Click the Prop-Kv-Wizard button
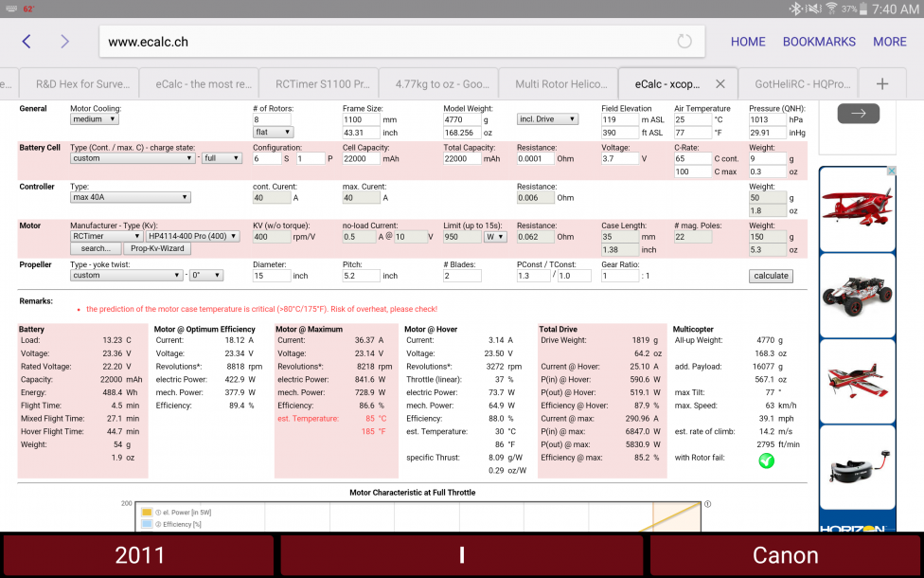924x578 pixels. coord(158,248)
